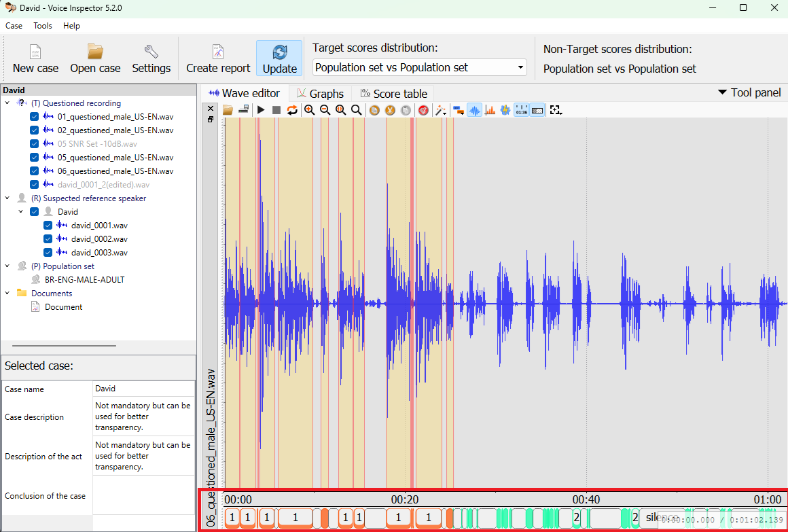788x532 pixels.
Task: Switch to the Score table tab
Action: pos(393,94)
